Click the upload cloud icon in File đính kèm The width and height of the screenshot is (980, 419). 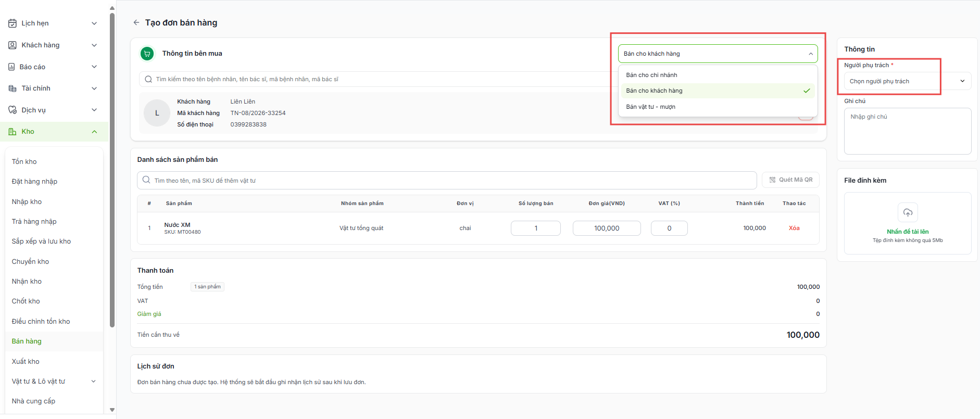pyautogui.click(x=908, y=212)
